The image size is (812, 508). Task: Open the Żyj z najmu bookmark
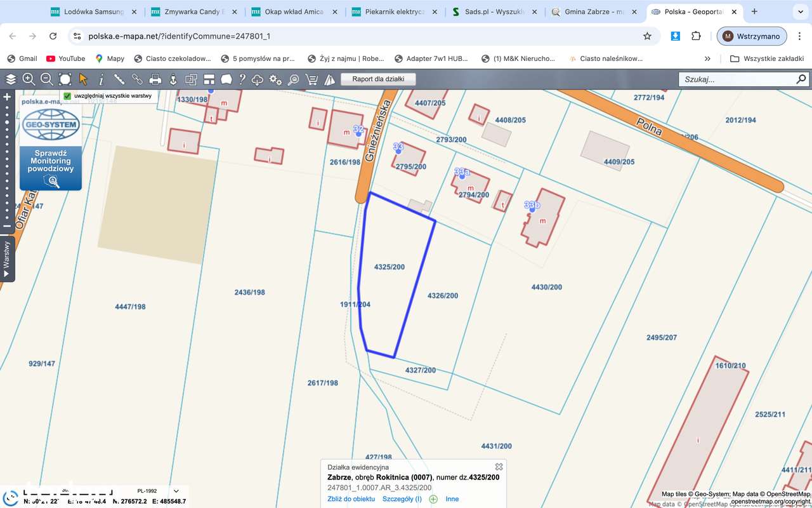click(x=346, y=58)
